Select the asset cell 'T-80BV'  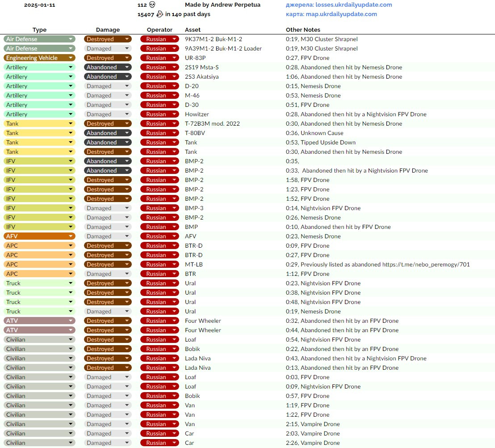tap(195, 133)
